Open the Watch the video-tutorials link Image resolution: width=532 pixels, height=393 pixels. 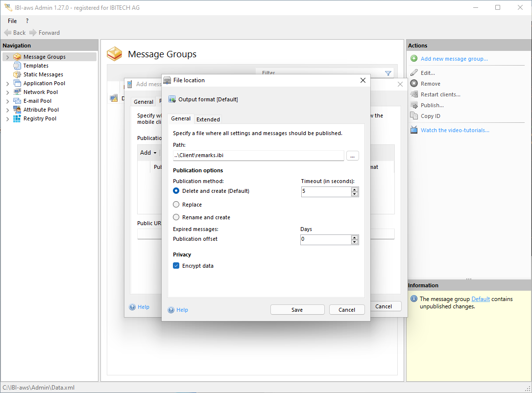pyautogui.click(x=455, y=130)
